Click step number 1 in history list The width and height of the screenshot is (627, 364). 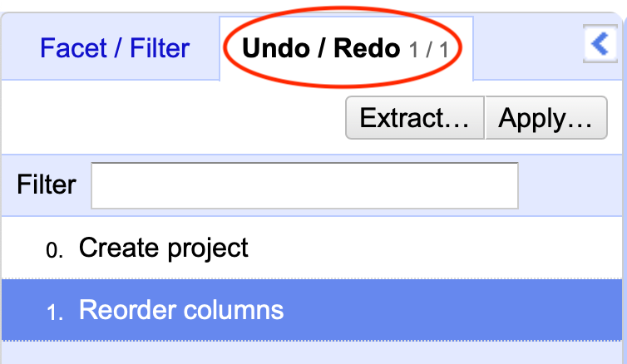[55, 312]
